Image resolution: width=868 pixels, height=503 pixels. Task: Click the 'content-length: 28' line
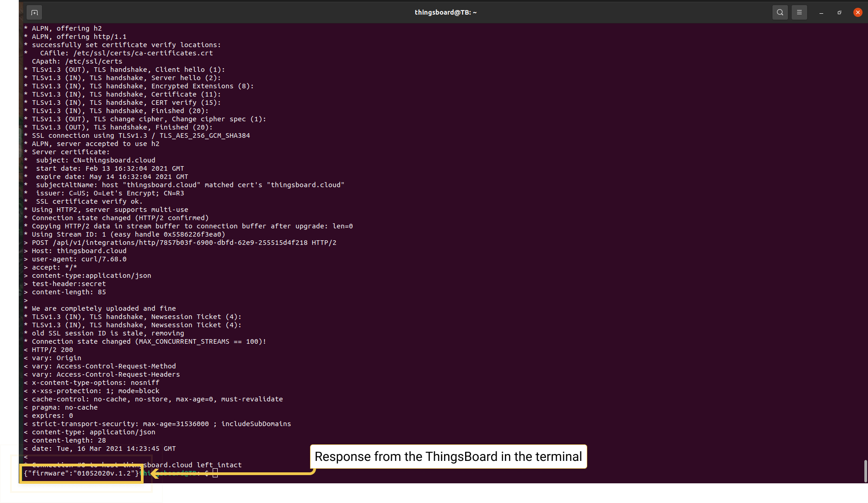65,440
